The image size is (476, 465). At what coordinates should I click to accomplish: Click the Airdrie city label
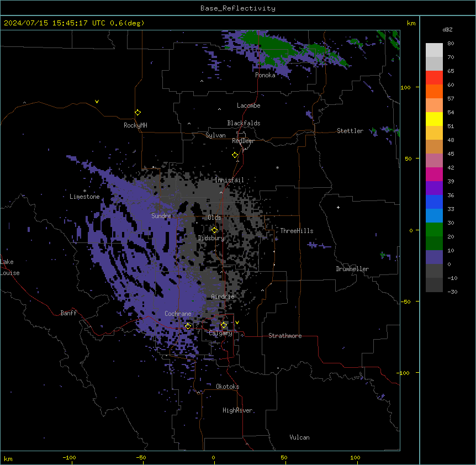point(223,297)
